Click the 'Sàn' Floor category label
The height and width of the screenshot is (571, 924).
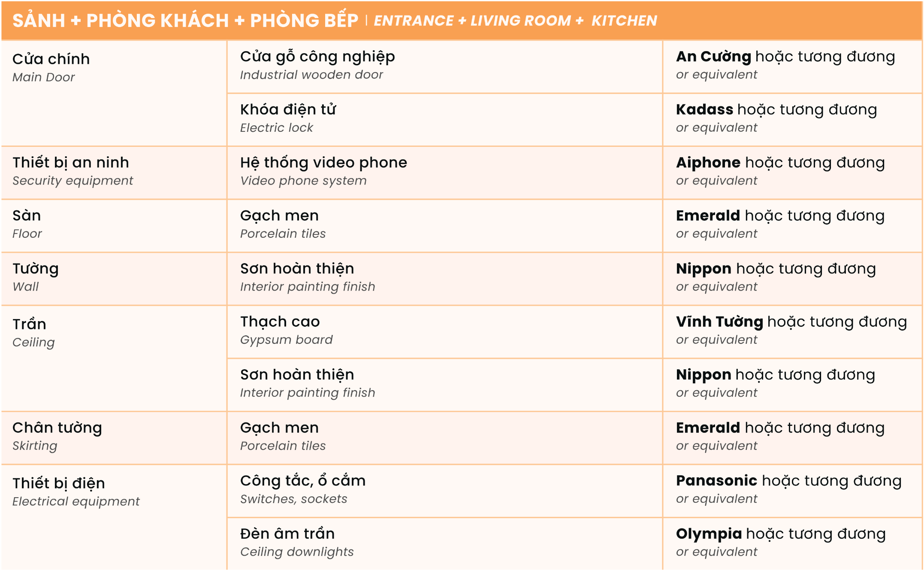coord(27,216)
